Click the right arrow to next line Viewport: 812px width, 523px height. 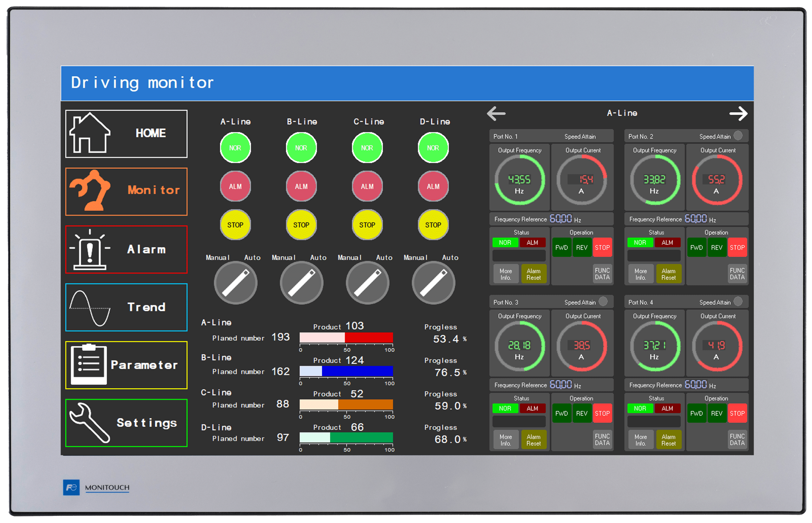pyautogui.click(x=738, y=113)
